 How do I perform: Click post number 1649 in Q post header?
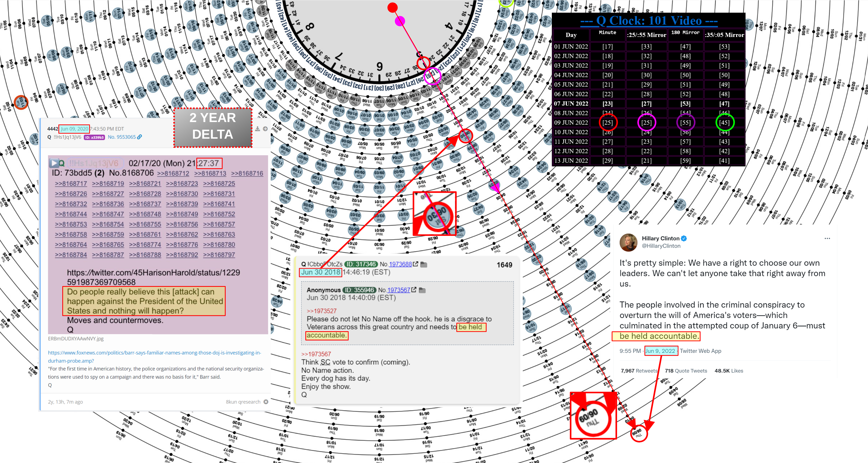coord(504,265)
